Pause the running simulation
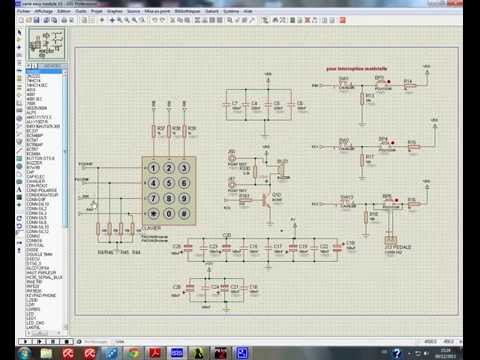480x360 pixels. click(53, 341)
